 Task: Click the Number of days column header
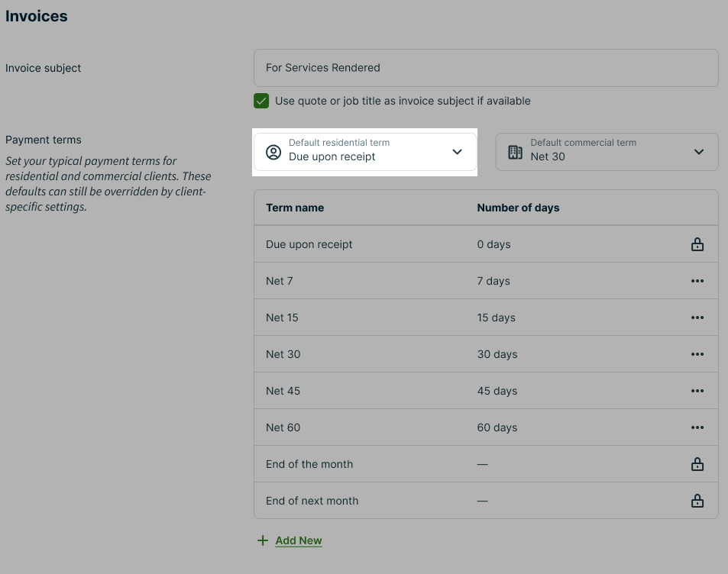pos(518,208)
